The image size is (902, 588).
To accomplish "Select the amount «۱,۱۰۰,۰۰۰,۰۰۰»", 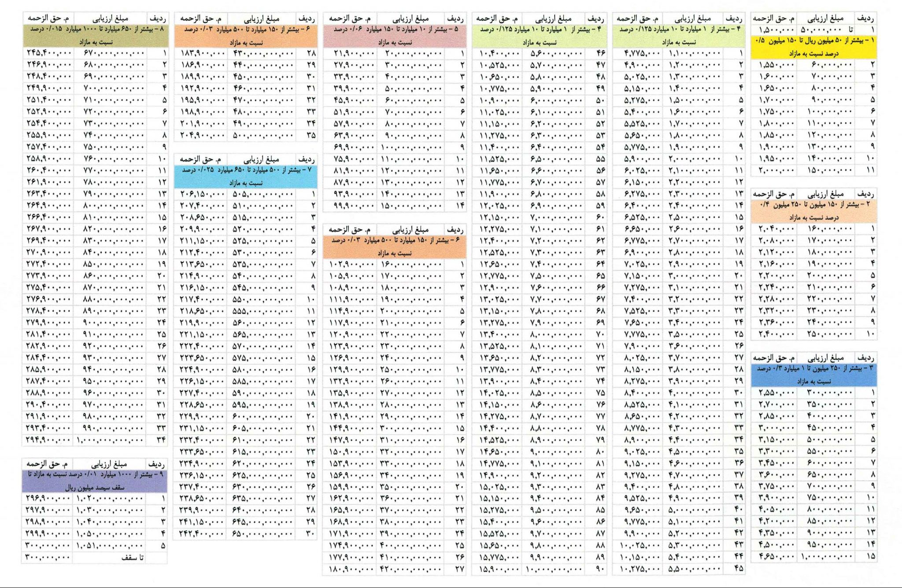I will coord(695,53).
